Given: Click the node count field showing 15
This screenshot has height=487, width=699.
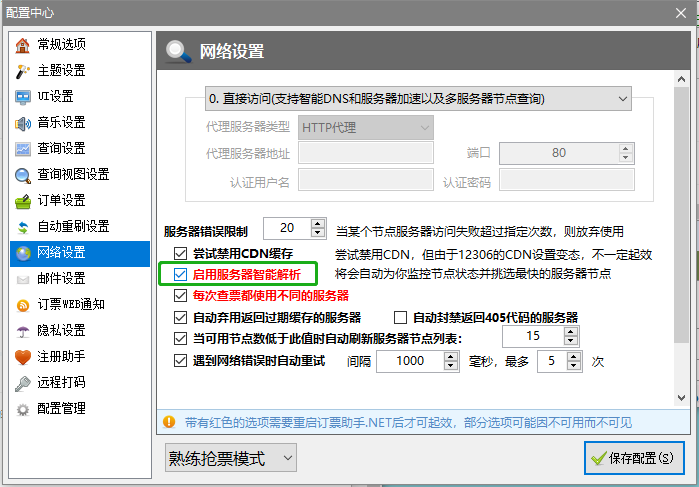Looking at the screenshot, I should [x=533, y=336].
